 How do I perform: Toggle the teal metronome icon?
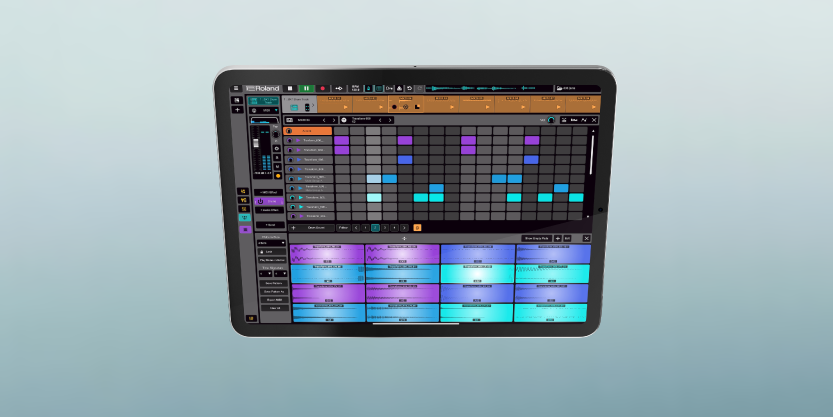click(370, 88)
